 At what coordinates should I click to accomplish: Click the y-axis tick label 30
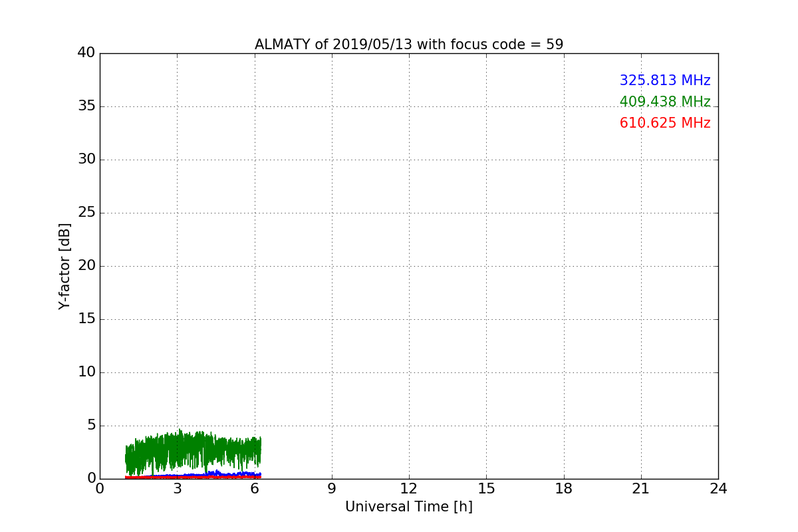click(x=86, y=160)
